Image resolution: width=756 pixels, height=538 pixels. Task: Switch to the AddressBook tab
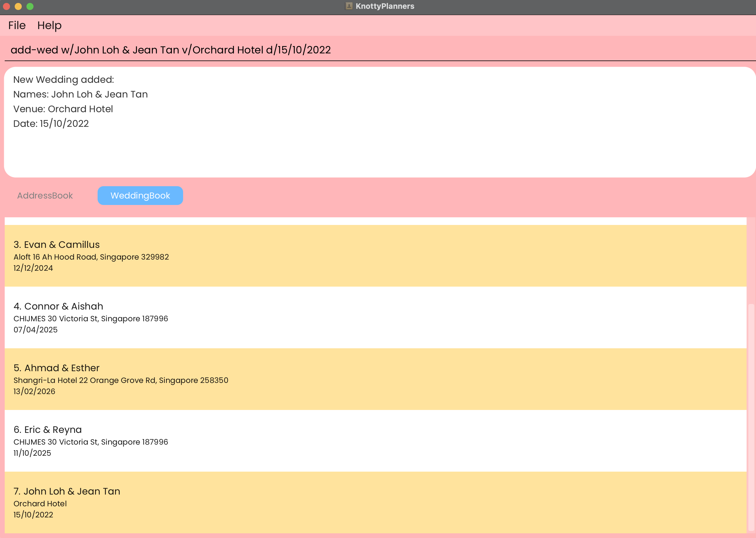coord(45,196)
